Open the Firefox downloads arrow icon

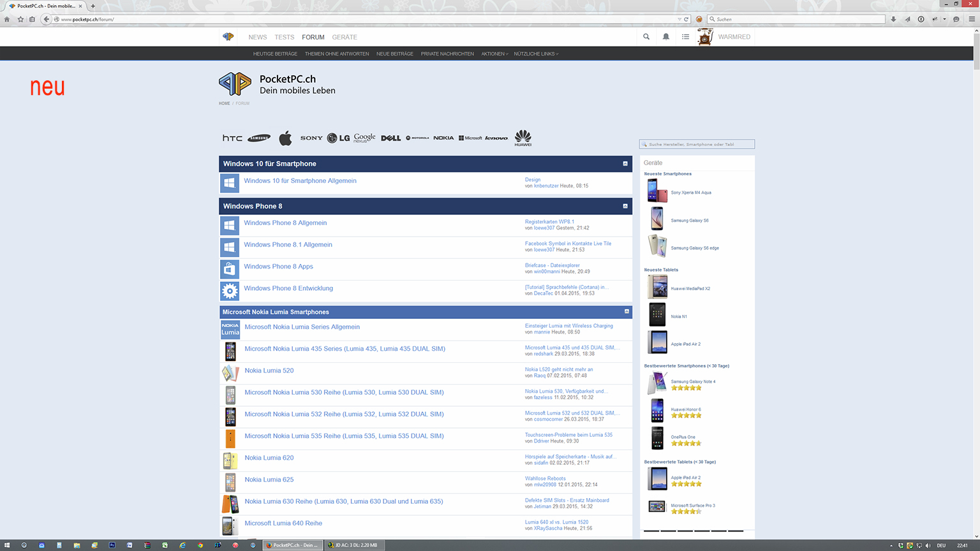click(x=893, y=19)
